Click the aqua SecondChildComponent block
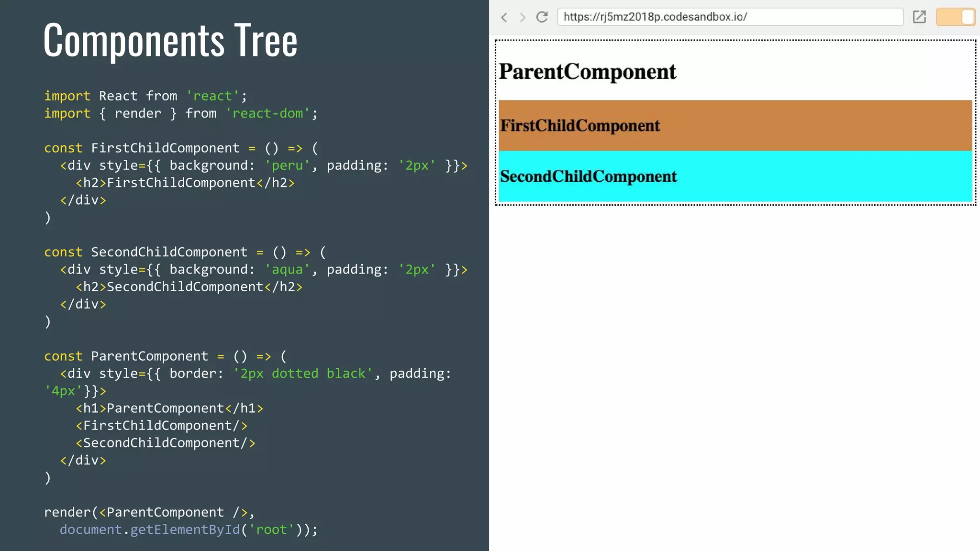The image size is (980, 551). point(735,176)
